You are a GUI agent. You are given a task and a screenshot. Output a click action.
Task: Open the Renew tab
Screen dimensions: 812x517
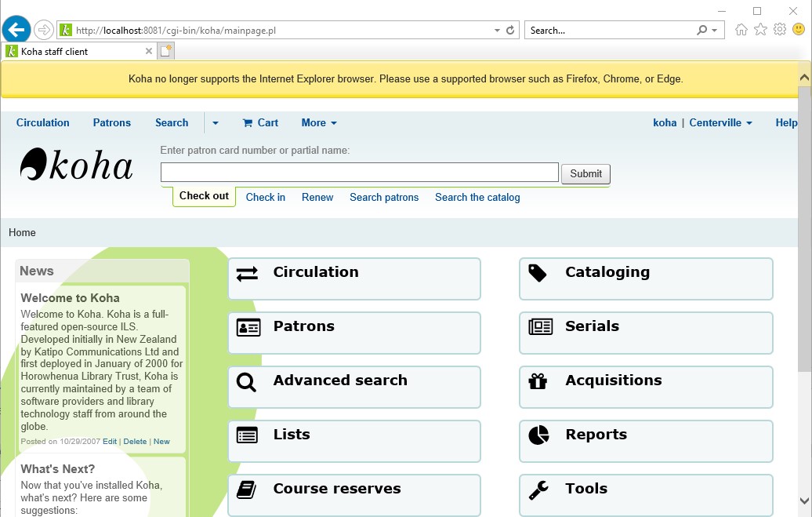pyautogui.click(x=317, y=197)
